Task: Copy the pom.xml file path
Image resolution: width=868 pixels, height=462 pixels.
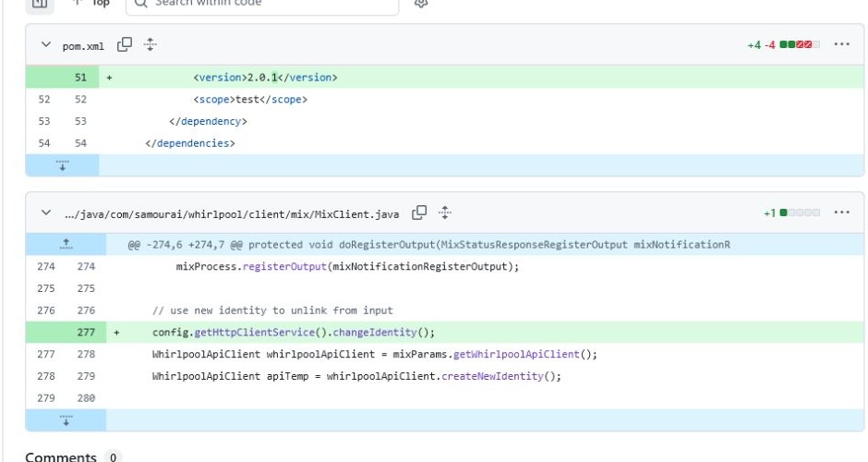Action: [125, 44]
